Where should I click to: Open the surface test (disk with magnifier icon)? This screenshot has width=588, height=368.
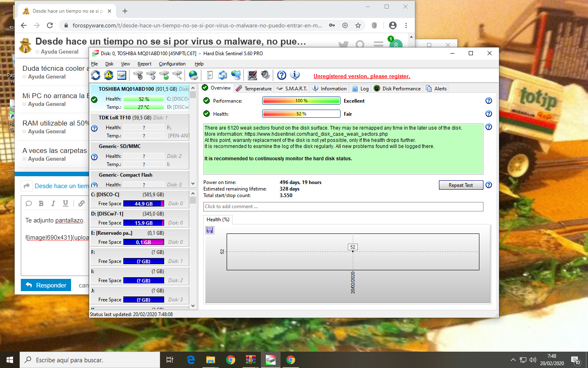177,75
